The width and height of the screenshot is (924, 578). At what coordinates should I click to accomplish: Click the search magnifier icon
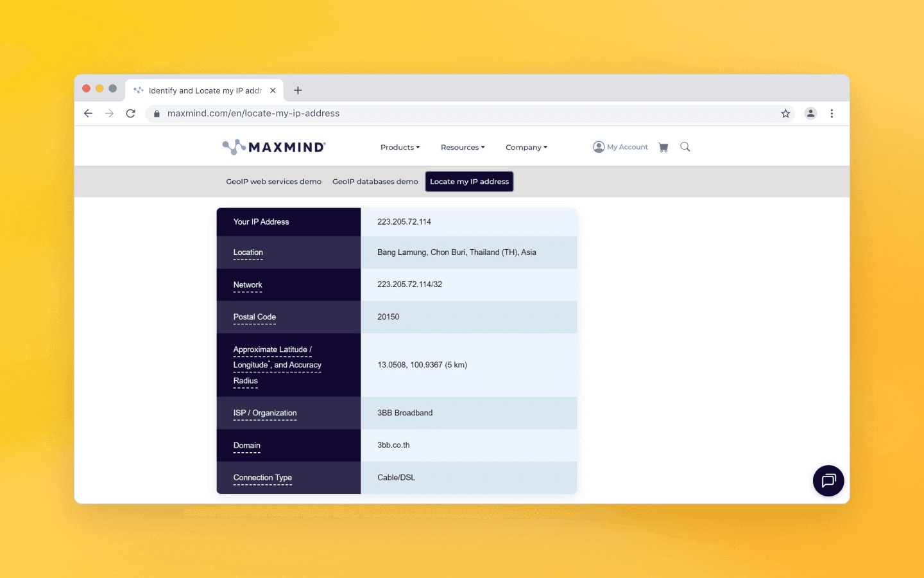coord(685,146)
